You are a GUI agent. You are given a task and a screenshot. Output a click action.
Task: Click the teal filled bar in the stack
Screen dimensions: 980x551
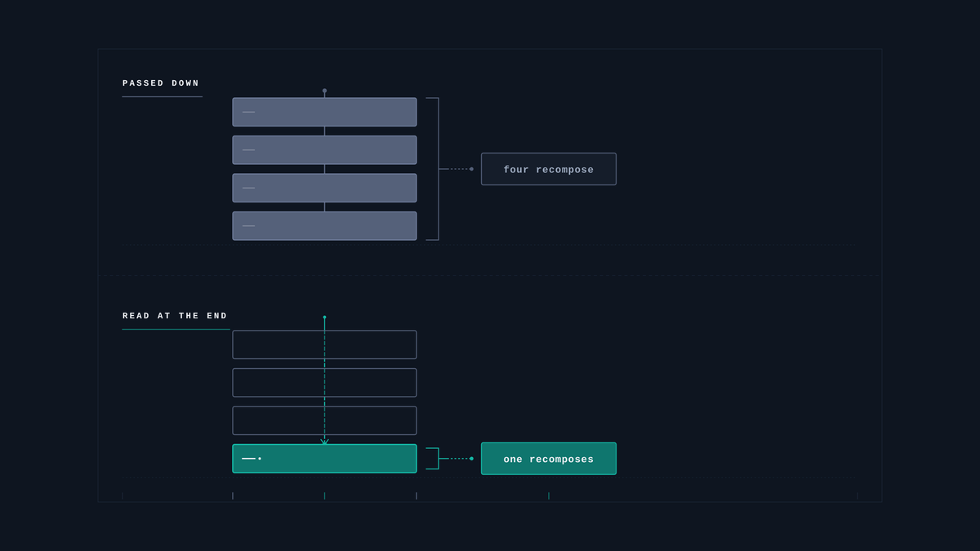(x=324, y=459)
